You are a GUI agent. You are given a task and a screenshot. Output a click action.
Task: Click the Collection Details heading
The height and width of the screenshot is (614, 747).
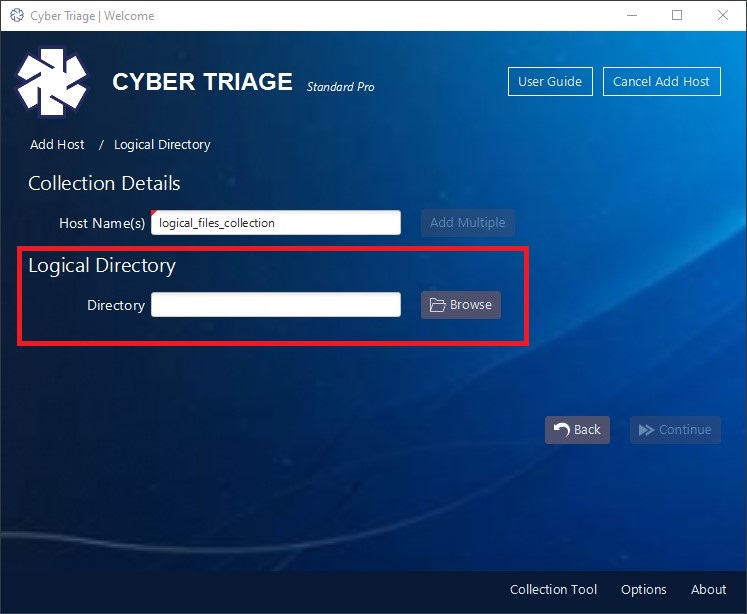[104, 183]
